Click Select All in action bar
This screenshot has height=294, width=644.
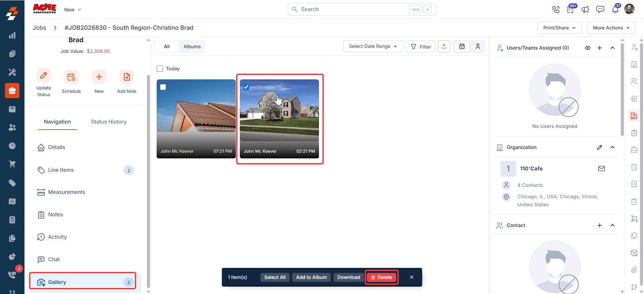coord(275,277)
